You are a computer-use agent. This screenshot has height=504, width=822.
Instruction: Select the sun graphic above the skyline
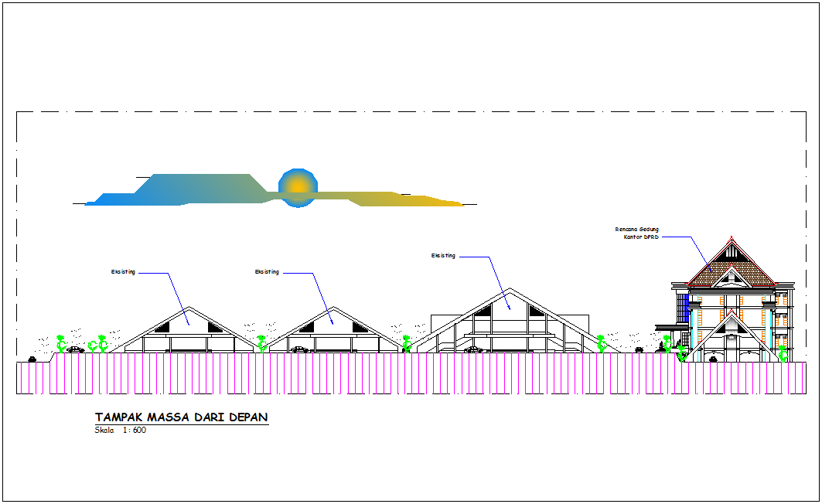pos(296,186)
